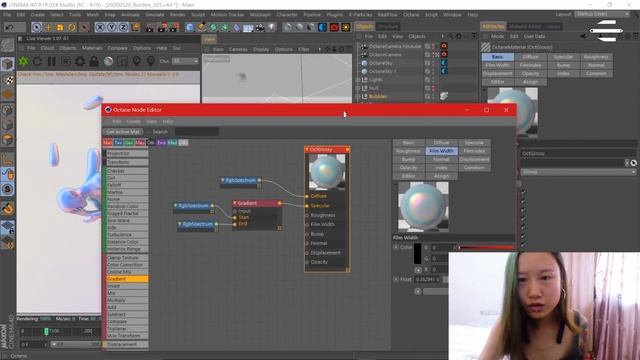The width and height of the screenshot is (640, 360).
Task: Open the MoGraph menu
Action: coord(260,15)
